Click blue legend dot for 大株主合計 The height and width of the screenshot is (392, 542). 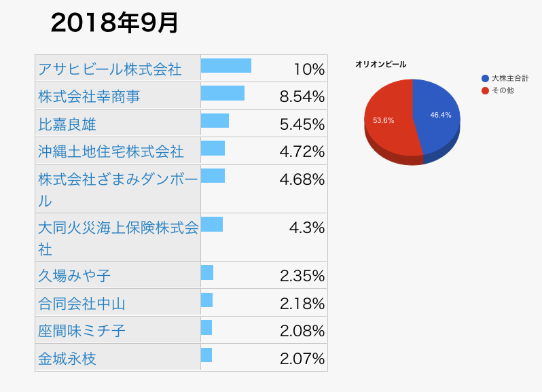(x=485, y=78)
